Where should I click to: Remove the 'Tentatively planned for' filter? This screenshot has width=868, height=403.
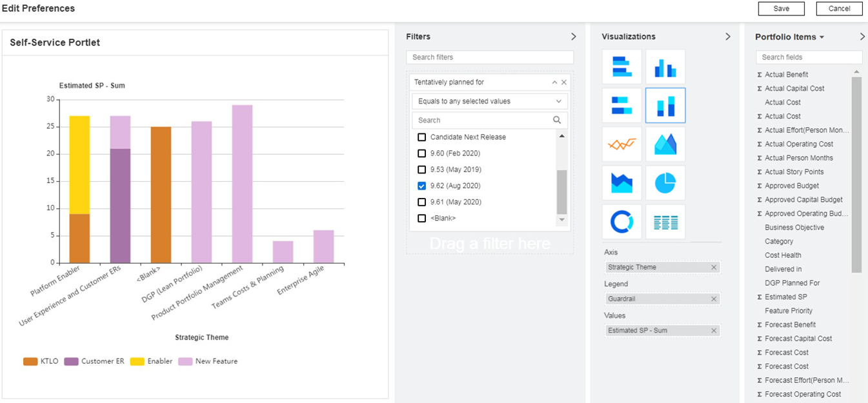coord(563,83)
